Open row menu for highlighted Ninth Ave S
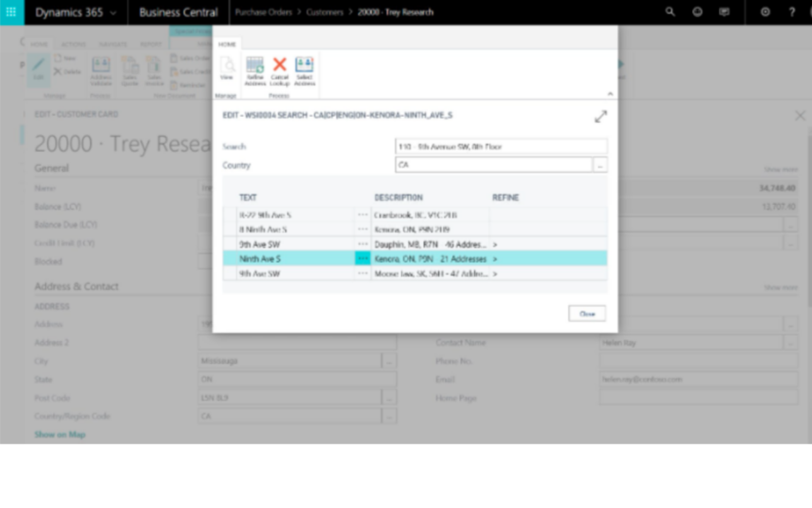The height and width of the screenshot is (508, 812). click(362, 259)
